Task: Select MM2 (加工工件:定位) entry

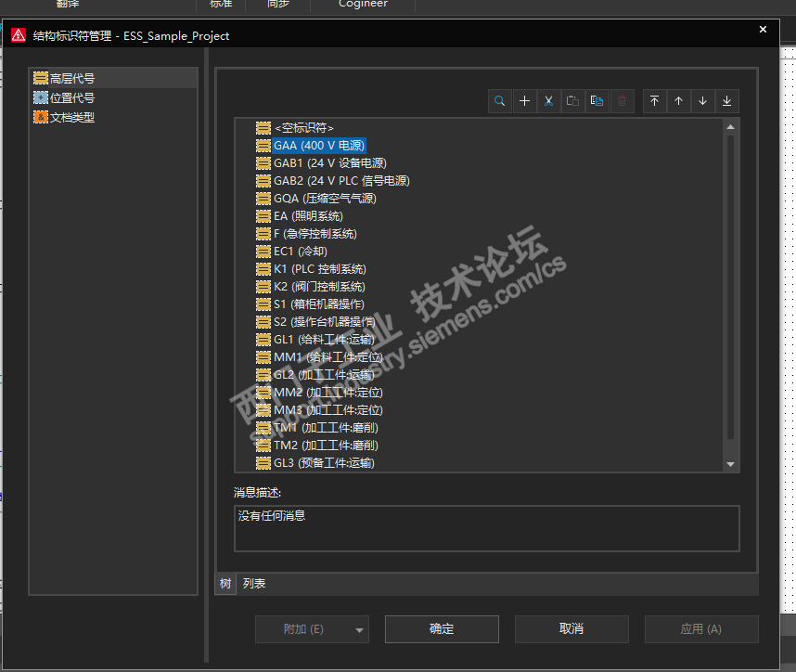Action: tap(327, 393)
